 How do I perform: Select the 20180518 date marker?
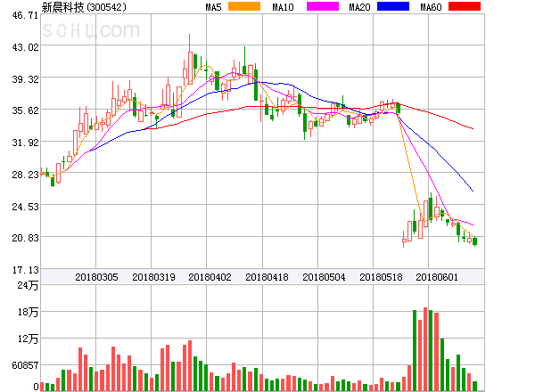381,277
